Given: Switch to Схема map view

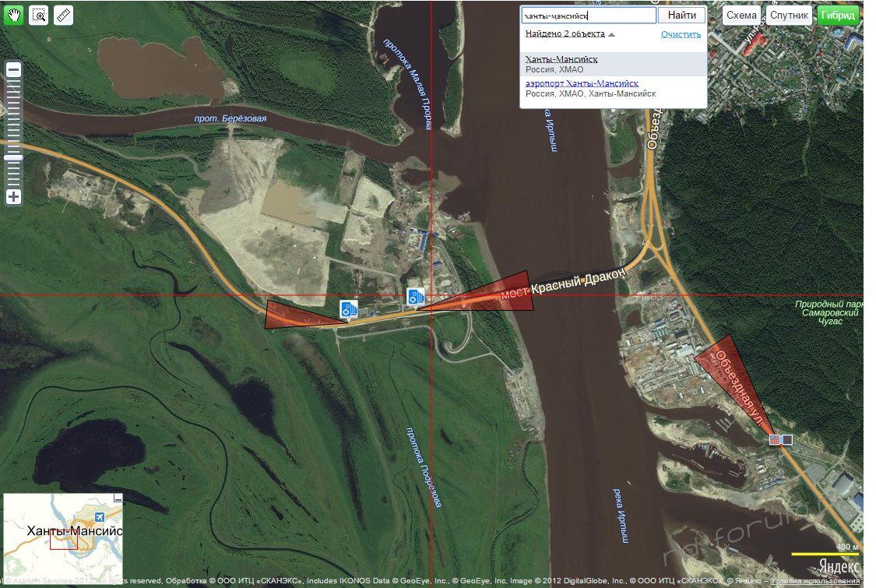Looking at the screenshot, I should 741,15.
